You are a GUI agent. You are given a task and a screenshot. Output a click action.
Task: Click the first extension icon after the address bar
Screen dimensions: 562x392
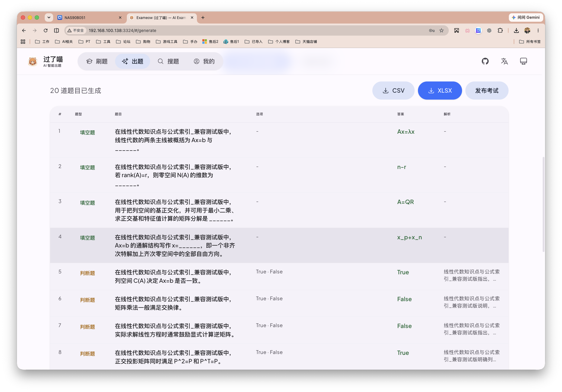pyautogui.click(x=457, y=30)
